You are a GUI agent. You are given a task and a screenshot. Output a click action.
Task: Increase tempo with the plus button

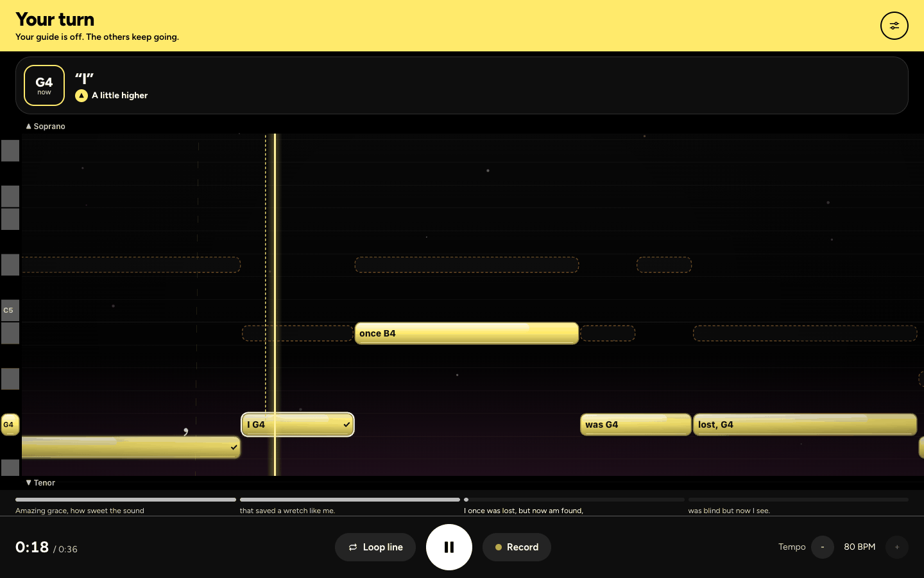[897, 547]
